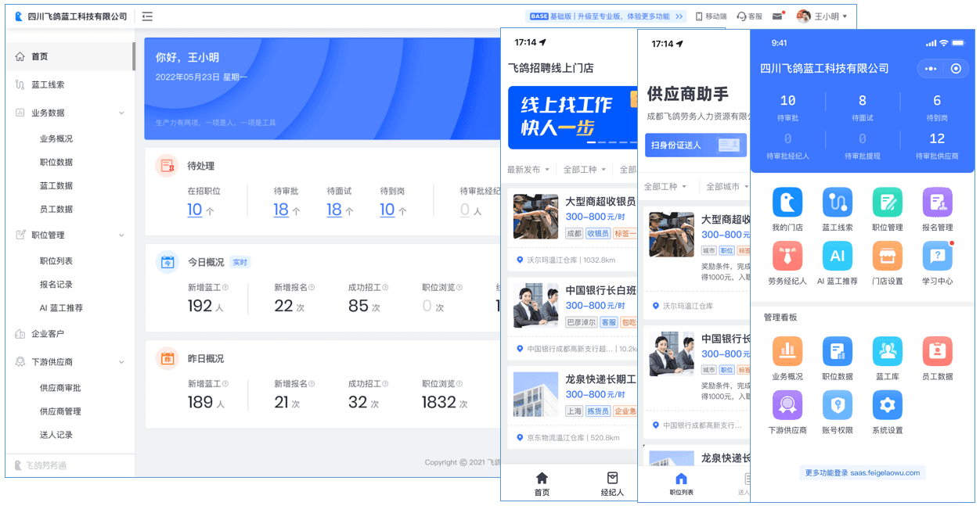Tap the 线上找工作 banner in recruitment store

(x=572, y=117)
